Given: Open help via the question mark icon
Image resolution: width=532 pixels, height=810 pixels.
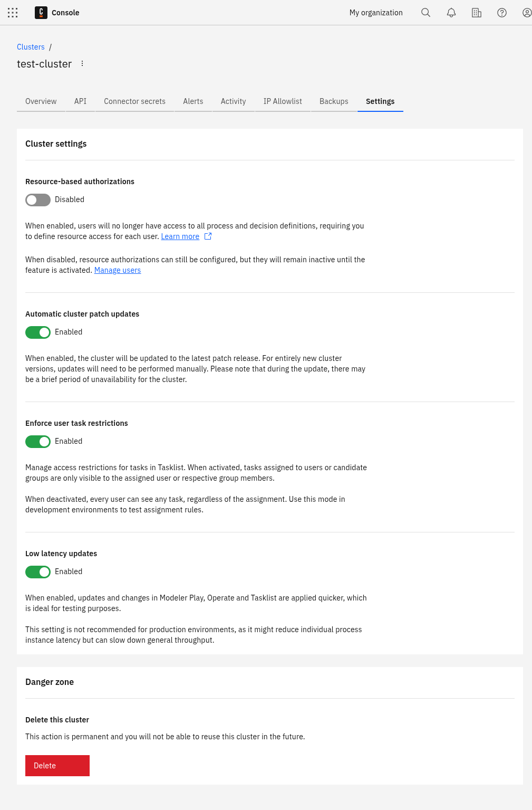Looking at the screenshot, I should tap(501, 13).
